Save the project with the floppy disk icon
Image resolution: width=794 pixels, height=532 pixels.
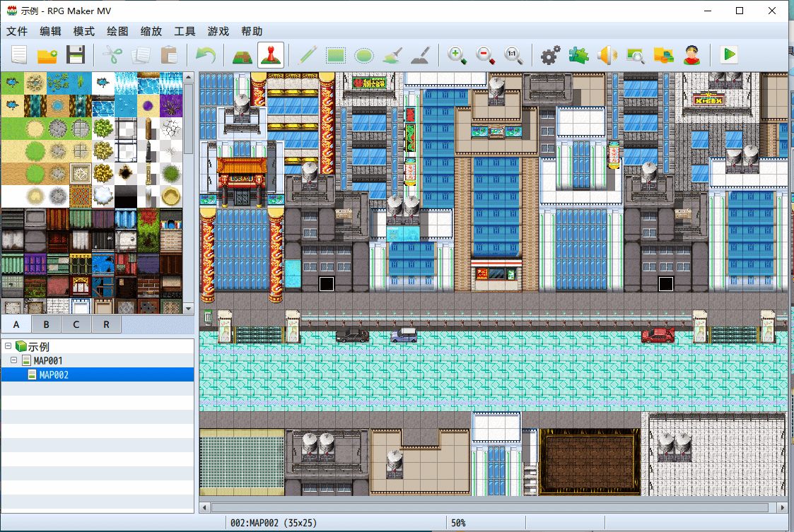click(76, 54)
